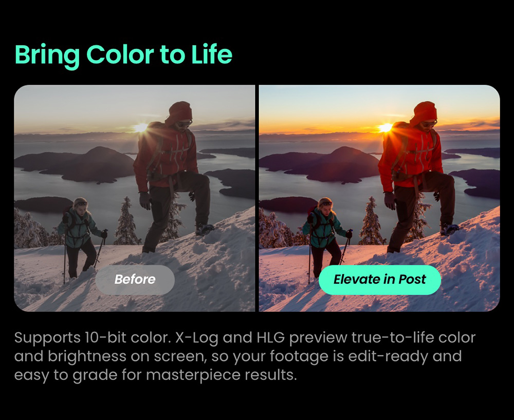Click the "Before" pill label

[x=135, y=279]
